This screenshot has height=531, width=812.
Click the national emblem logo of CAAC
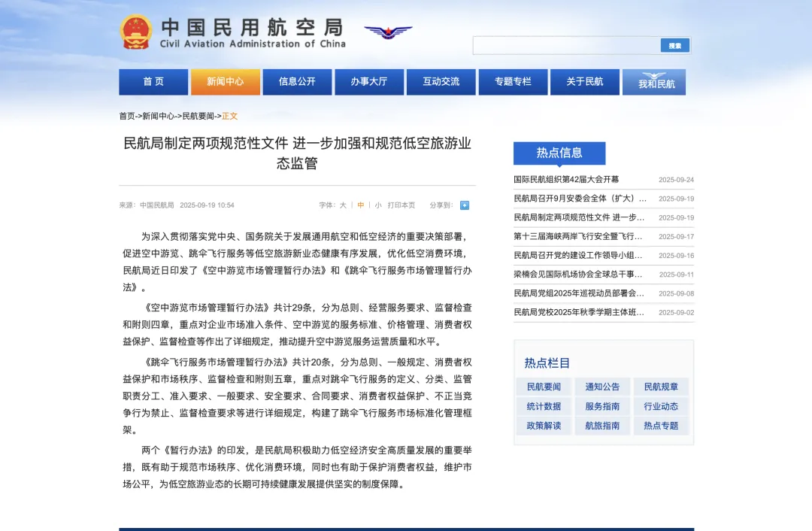pos(137,31)
